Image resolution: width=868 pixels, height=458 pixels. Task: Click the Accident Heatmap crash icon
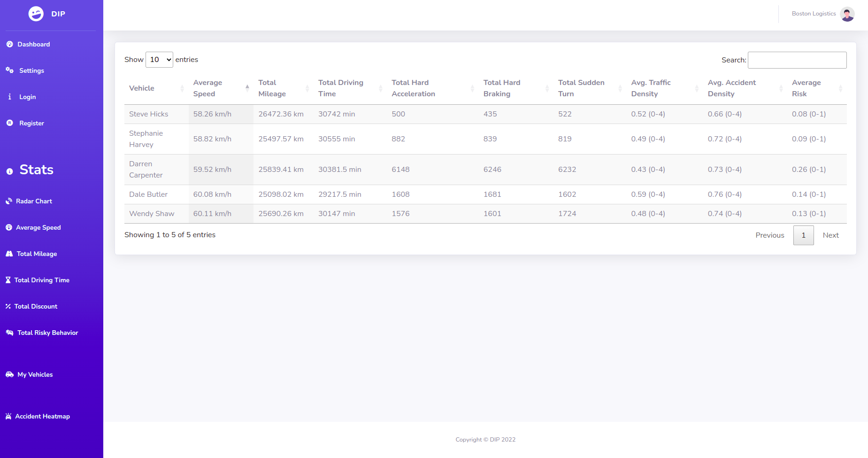8,416
